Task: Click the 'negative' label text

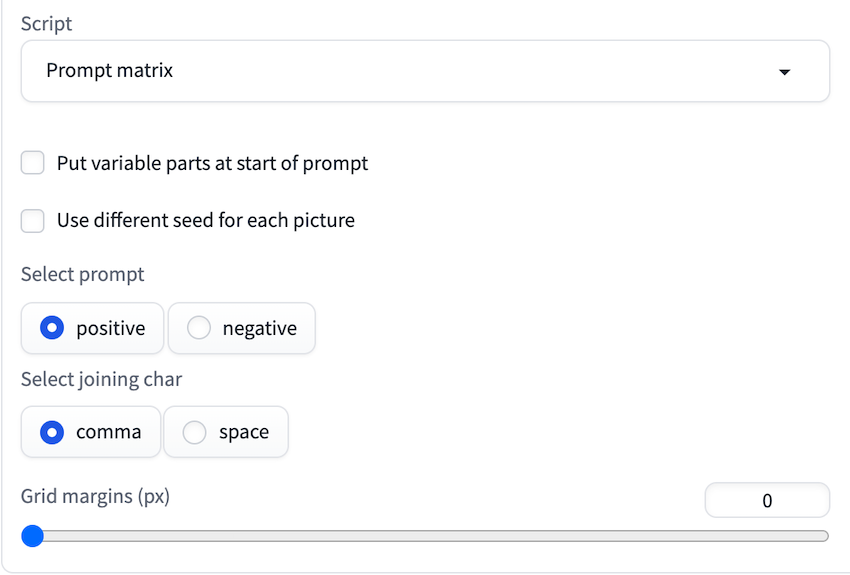Action: [259, 328]
